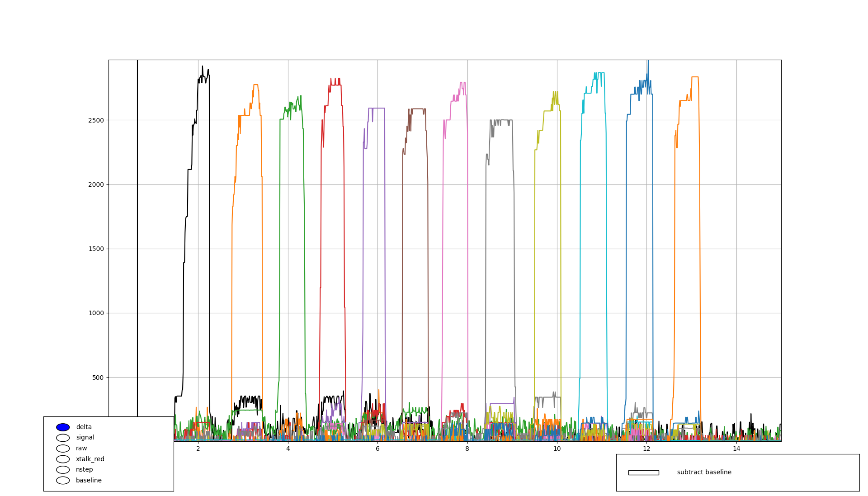Click the brown peak plateau near x=7

click(x=418, y=109)
